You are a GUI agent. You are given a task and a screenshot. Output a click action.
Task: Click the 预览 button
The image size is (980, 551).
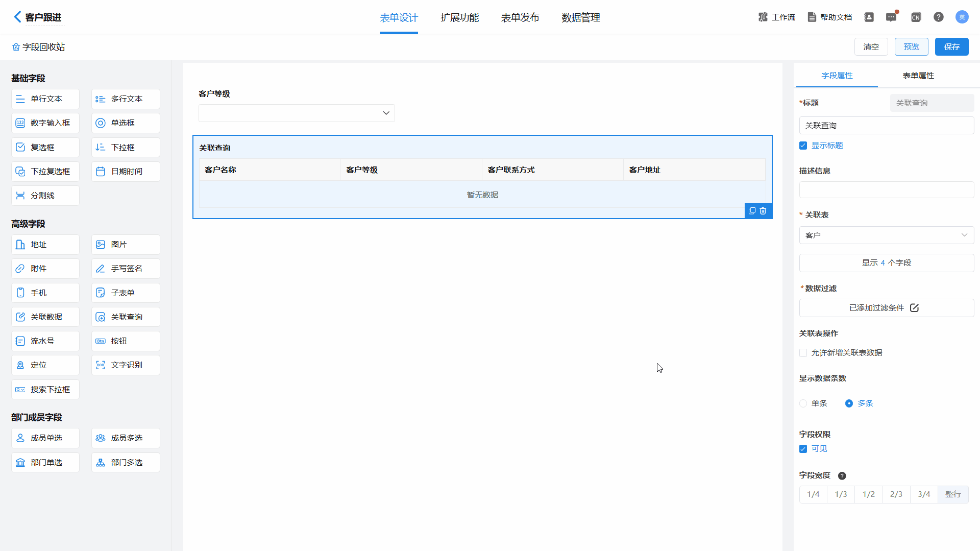(911, 47)
